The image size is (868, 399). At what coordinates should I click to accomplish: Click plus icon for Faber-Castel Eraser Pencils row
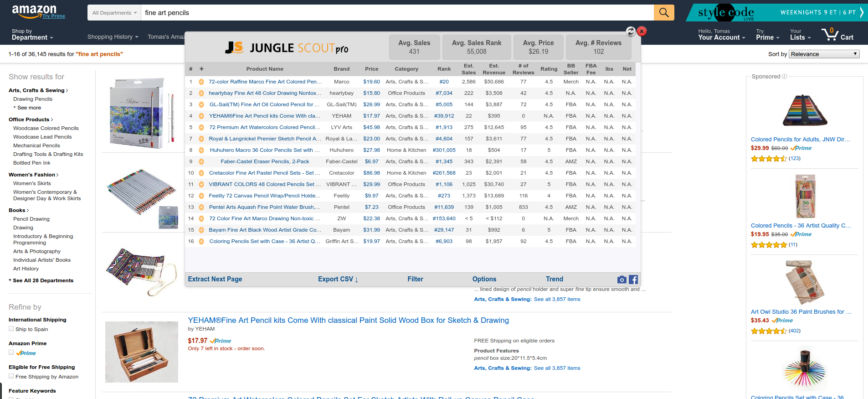(201, 162)
